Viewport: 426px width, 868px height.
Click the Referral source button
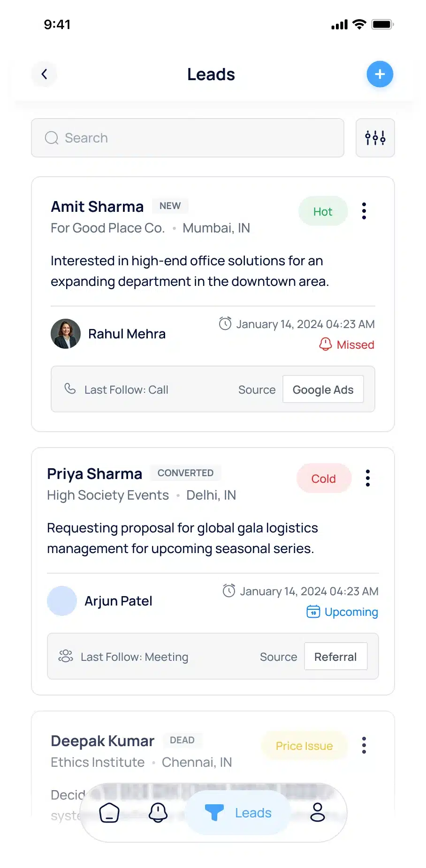click(x=336, y=657)
